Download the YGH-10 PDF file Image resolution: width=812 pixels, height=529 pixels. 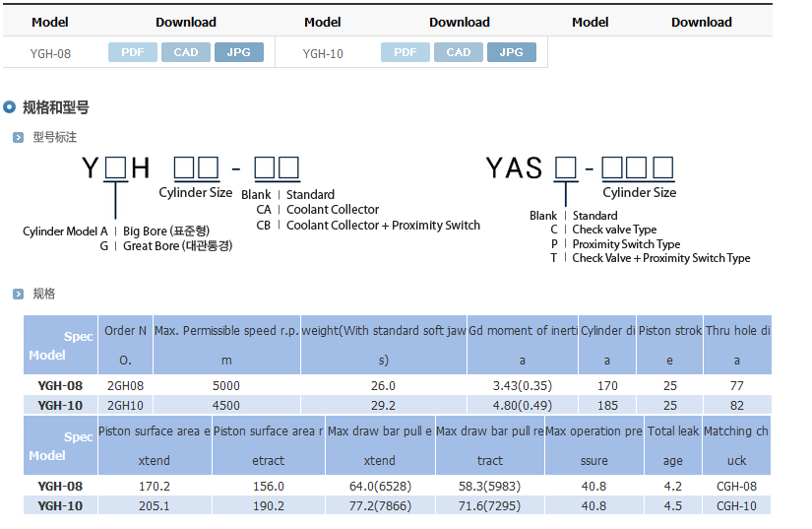(405, 52)
